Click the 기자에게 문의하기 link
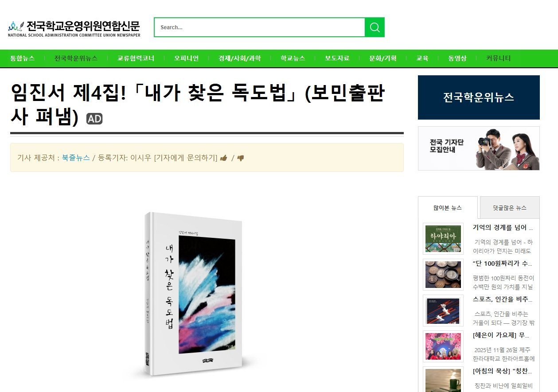 click(x=186, y=158)
